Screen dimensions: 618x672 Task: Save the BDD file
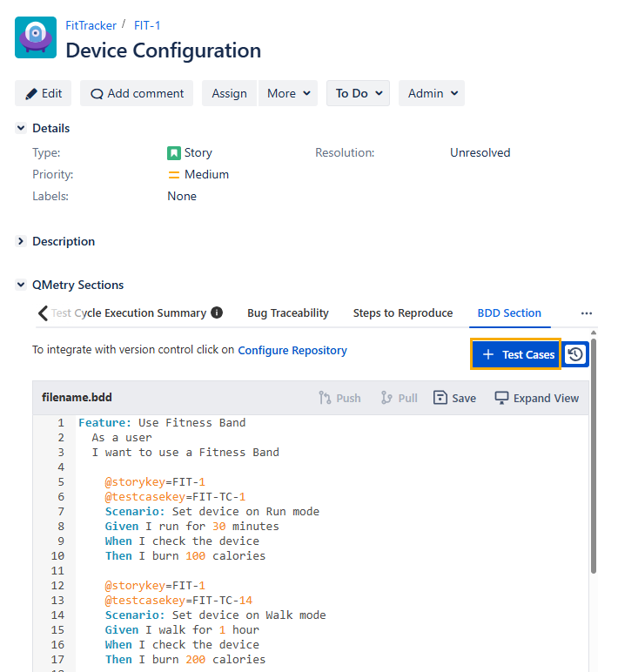click(x=454, y=398)
